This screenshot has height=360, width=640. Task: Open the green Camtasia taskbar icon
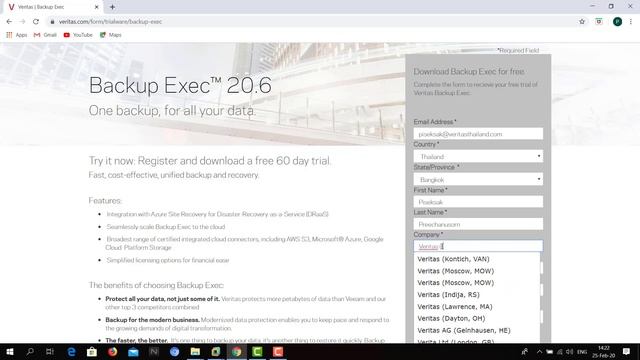tap(257, 351)
